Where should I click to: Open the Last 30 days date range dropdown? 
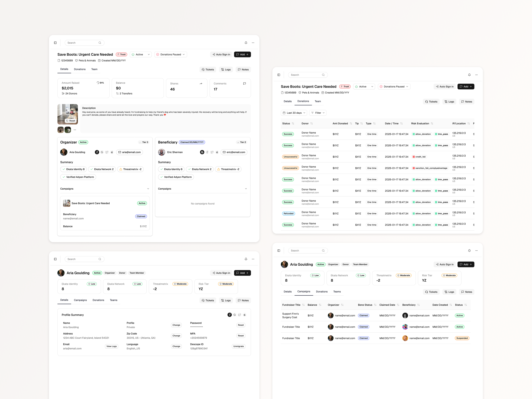[x=294, y=113]
